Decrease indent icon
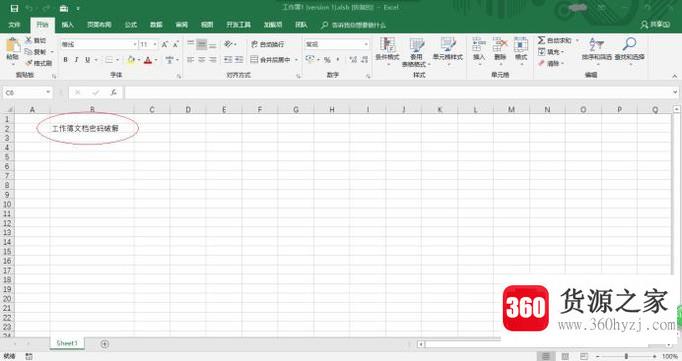This screenshot has width=682, height=361. tap(228, 60)
